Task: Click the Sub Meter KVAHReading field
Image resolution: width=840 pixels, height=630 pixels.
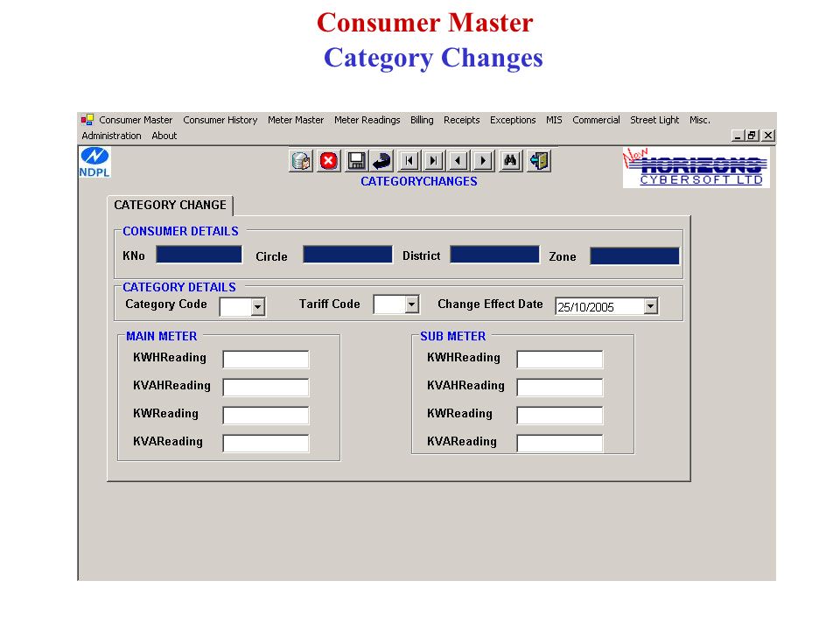Action: coord(560,388)
